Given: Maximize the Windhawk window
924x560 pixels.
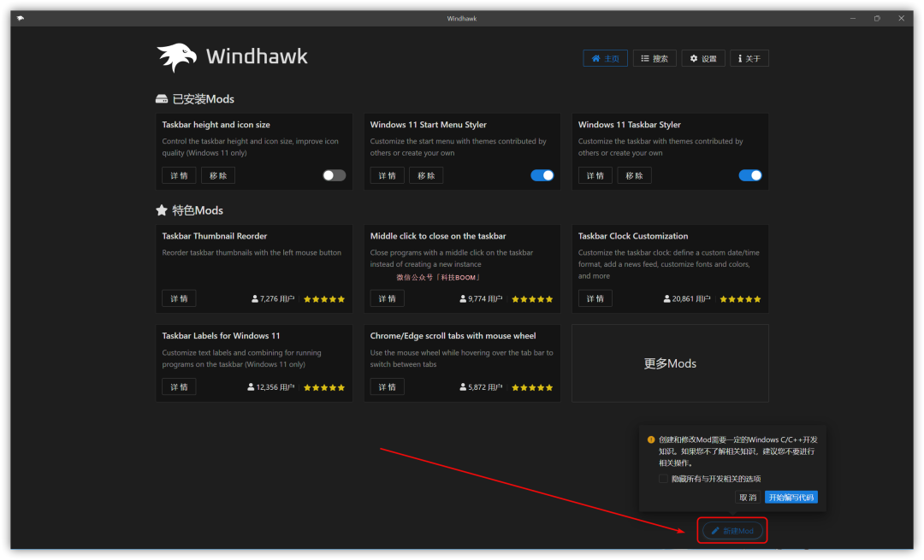Looking at the screenshot, I should point(877,18).
